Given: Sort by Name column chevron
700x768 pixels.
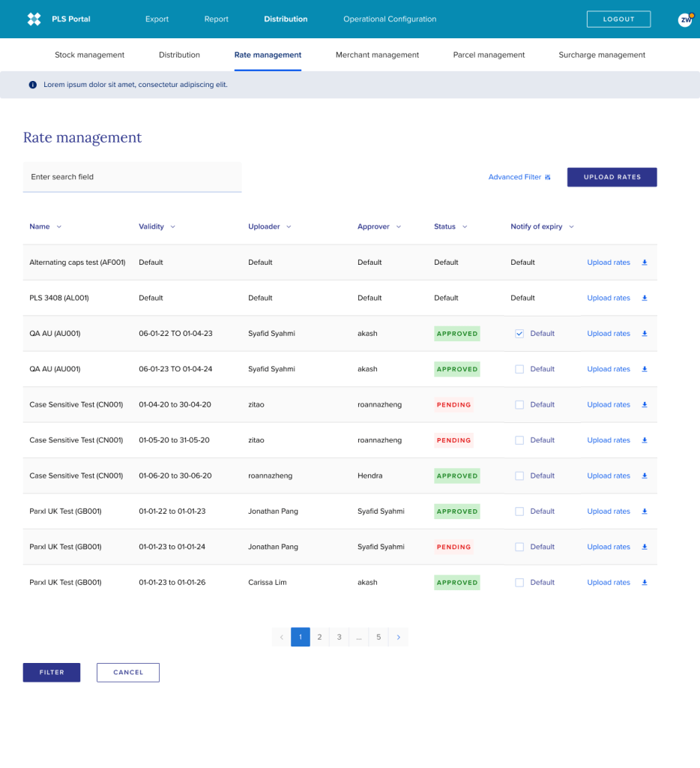Looking at the screenshot, I should pos(59,226).
